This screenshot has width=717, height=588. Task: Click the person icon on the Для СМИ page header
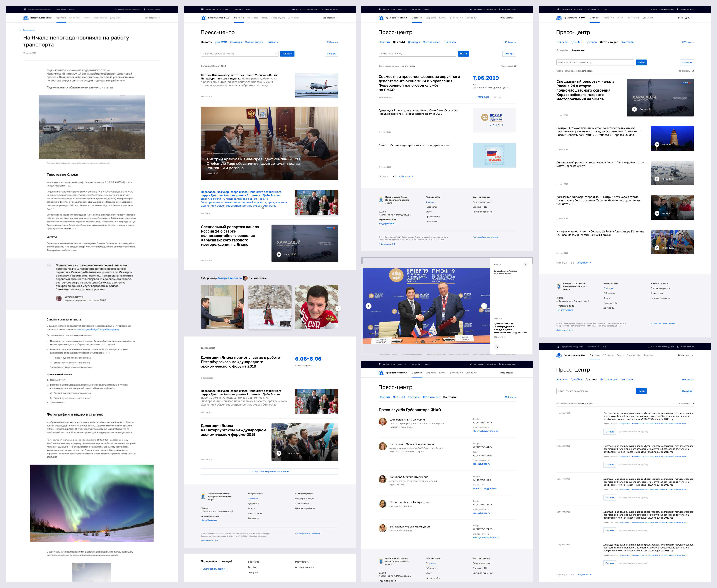pos(500,10)
